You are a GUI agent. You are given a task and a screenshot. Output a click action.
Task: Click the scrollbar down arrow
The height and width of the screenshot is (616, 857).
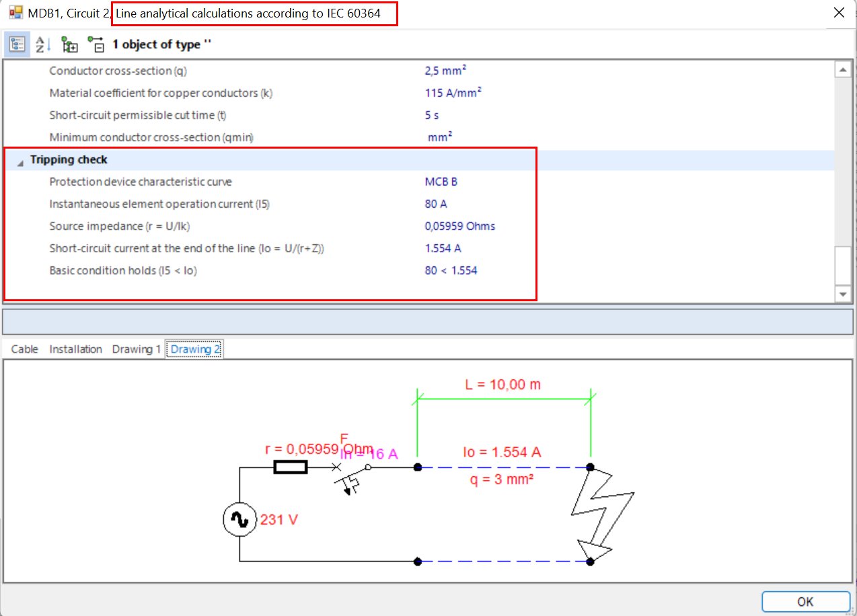pos(843,295)
